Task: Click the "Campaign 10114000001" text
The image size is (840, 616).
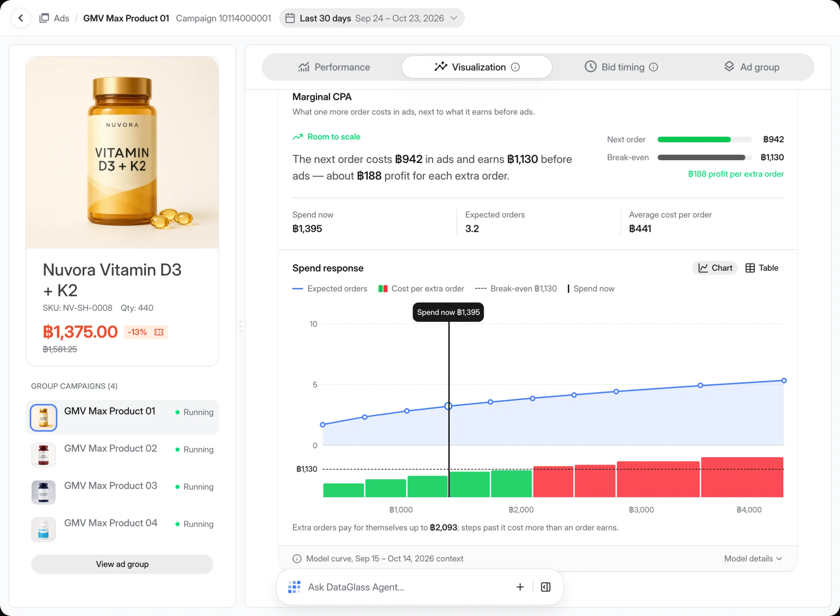Action: pos(223,18)
